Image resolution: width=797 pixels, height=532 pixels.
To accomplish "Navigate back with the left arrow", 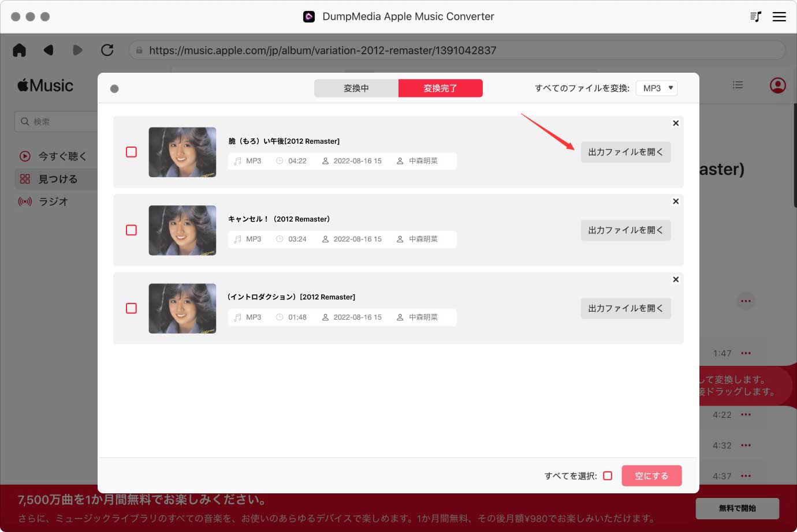I will [x=49, y=50].
